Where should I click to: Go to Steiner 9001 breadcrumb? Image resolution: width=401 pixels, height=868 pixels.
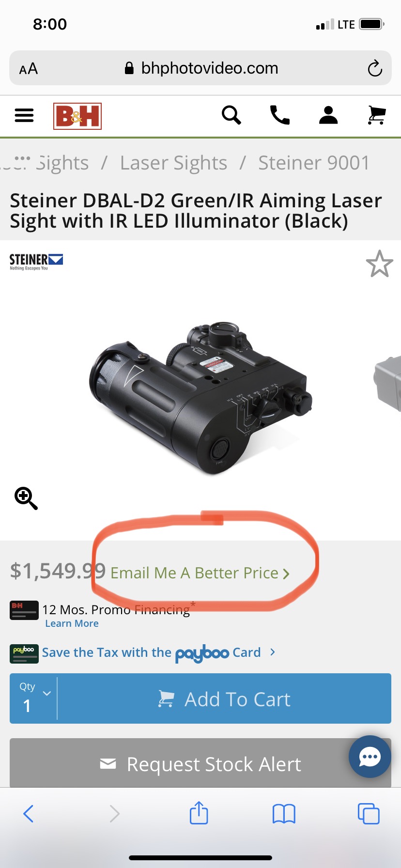click(x=314, y=163)
